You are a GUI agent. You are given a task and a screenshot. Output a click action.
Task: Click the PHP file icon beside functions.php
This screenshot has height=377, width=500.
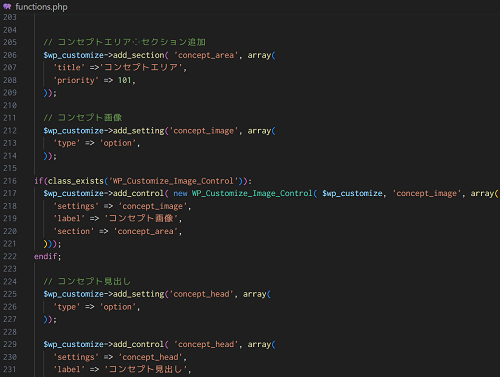(x=7, y=6)
